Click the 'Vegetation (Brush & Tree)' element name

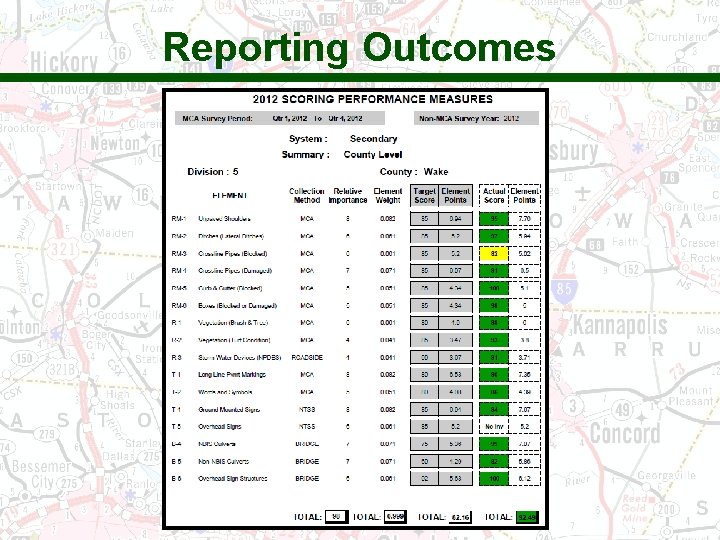tap(233, 323)
